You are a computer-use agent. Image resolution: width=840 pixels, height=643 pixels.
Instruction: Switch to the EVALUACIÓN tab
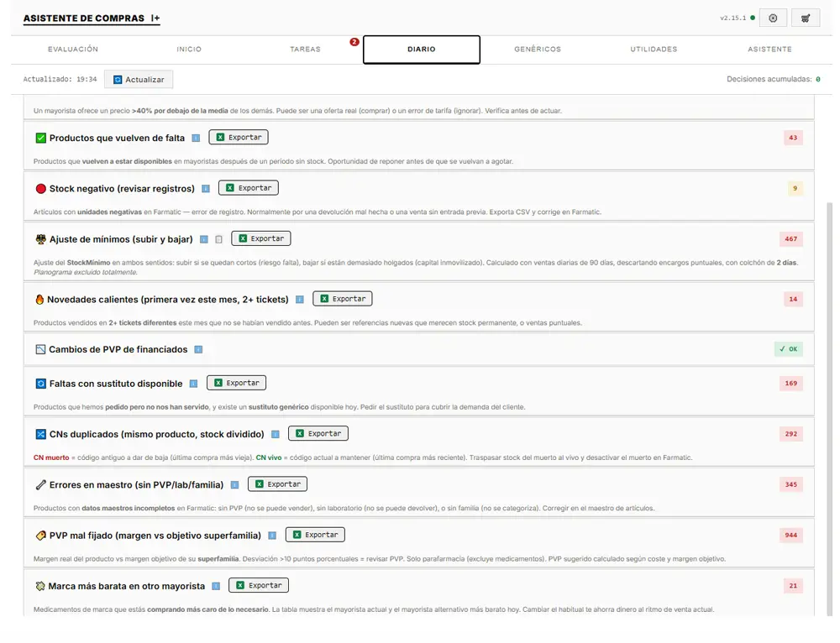73,50
